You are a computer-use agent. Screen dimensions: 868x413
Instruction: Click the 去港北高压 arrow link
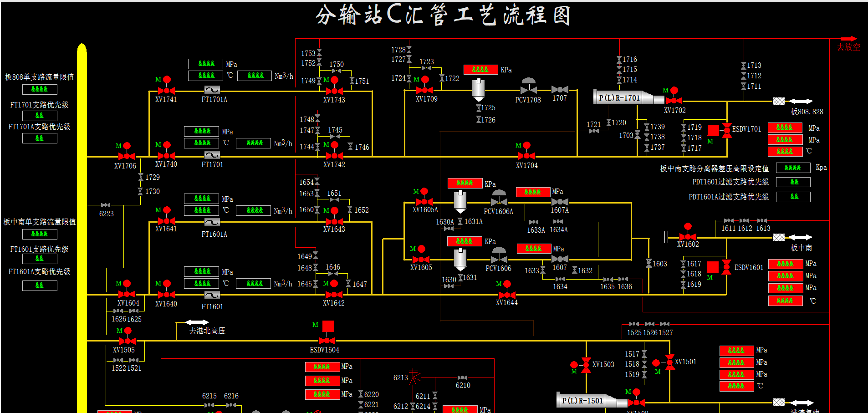pos(197,322)
